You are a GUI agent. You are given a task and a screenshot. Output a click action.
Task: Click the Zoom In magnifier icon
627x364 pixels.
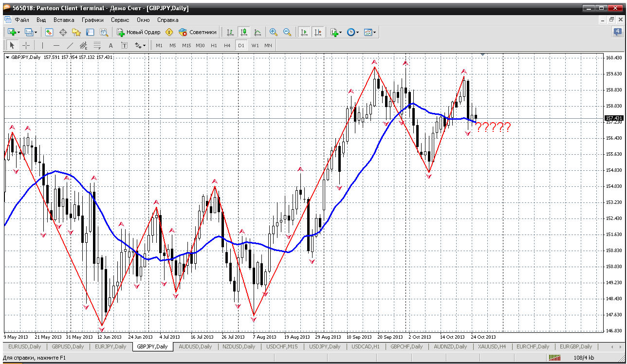274,32
